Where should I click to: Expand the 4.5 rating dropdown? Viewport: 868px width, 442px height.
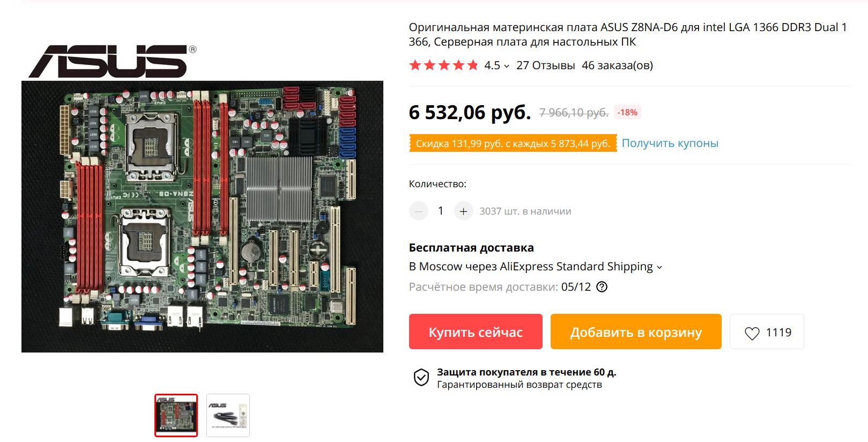pos(507,66)
